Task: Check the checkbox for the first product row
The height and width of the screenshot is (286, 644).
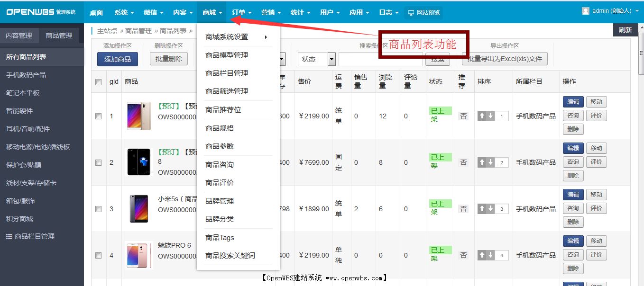Action: click(98, 116)
